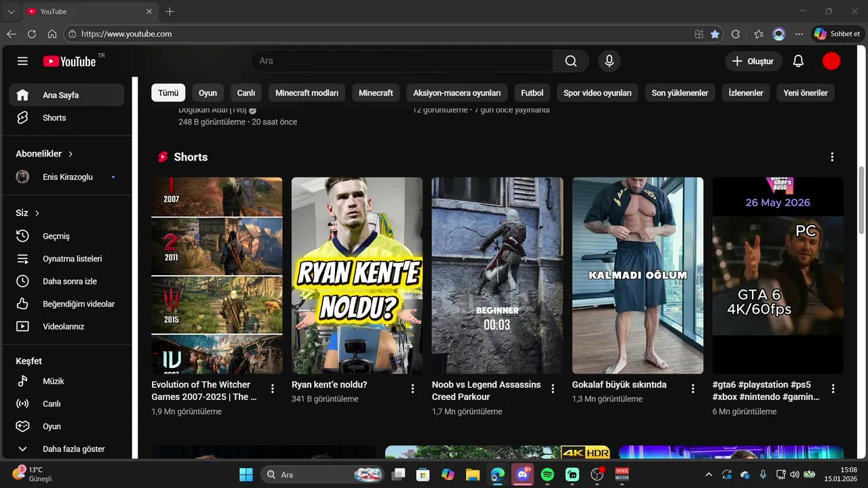
Task: Refresh the page
Action: tap(32, 34)
